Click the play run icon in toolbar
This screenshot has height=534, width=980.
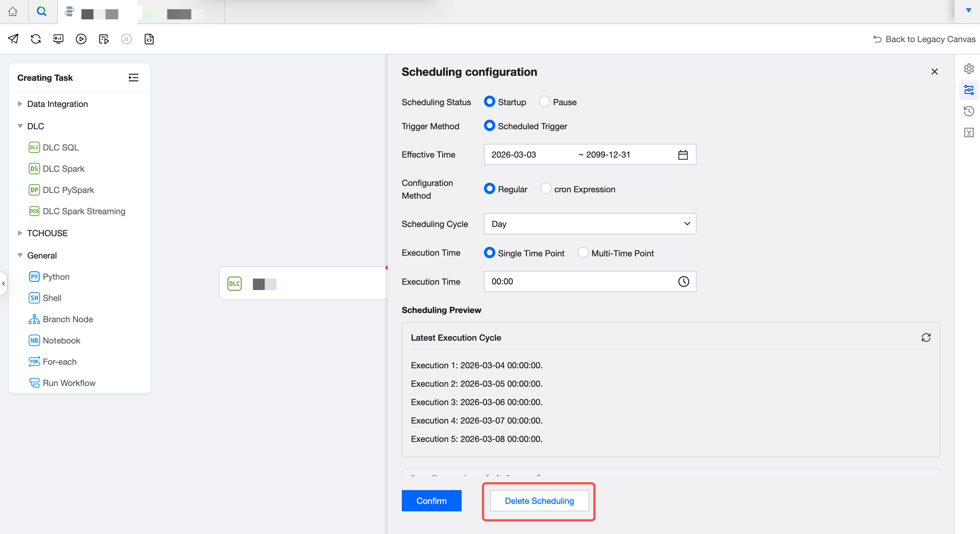pyautogui.click(x=81, y=39)
